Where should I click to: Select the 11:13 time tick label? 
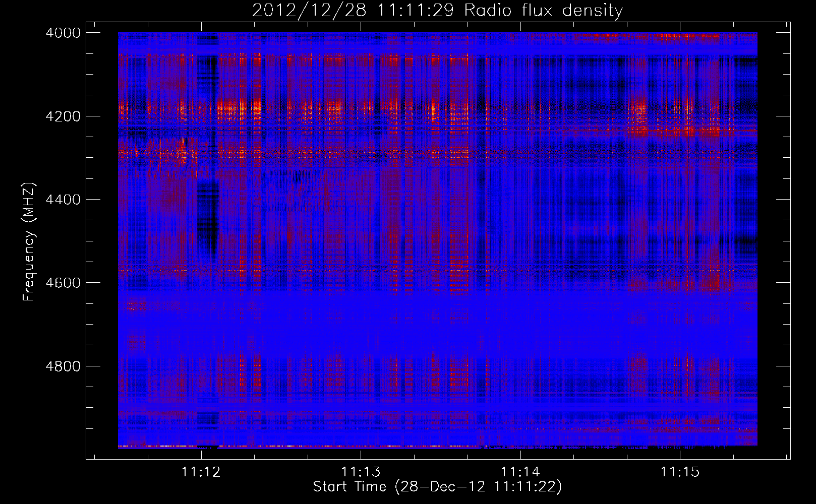click(x=361, y=472)
